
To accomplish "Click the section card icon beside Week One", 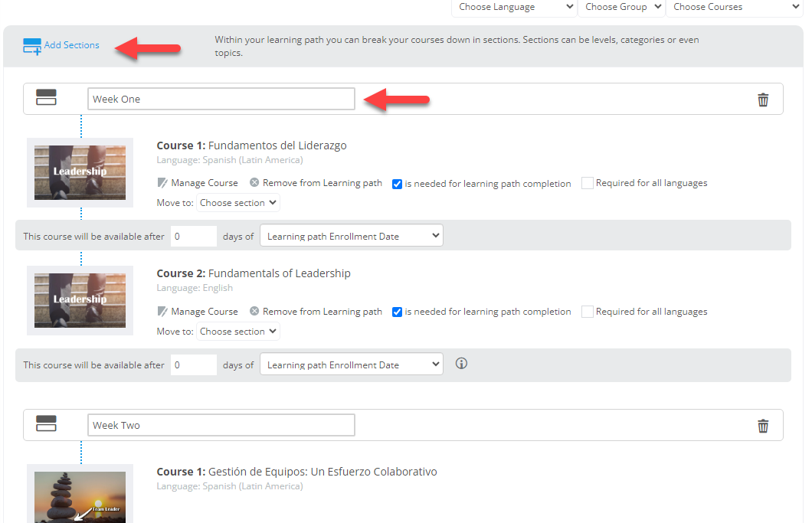I will tap(46, 97).
